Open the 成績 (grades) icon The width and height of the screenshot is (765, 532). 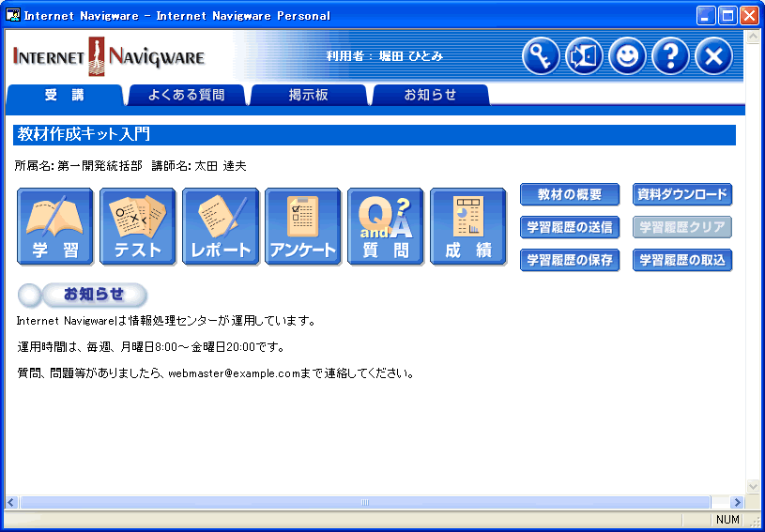[x=468, y=227]
